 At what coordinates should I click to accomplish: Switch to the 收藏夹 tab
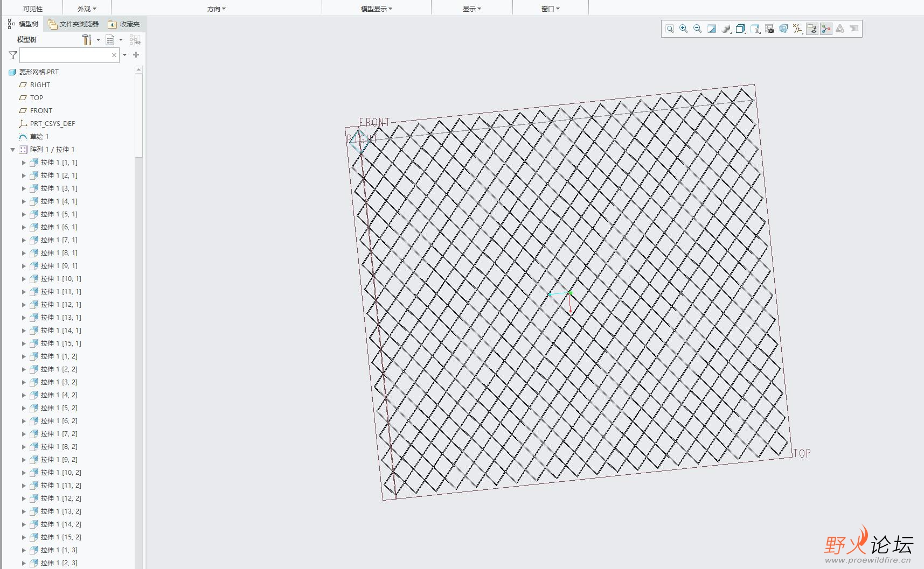[124, 24]
